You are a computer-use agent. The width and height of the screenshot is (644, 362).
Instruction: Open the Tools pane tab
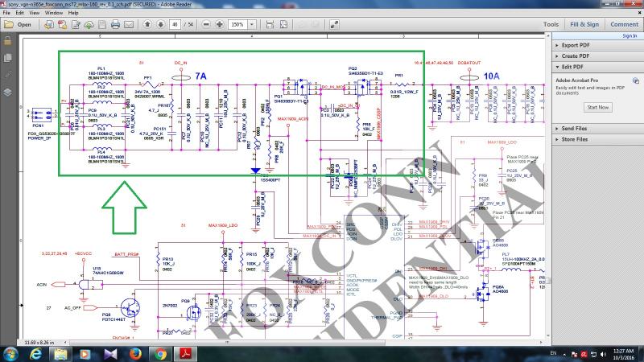click(551, 25)
